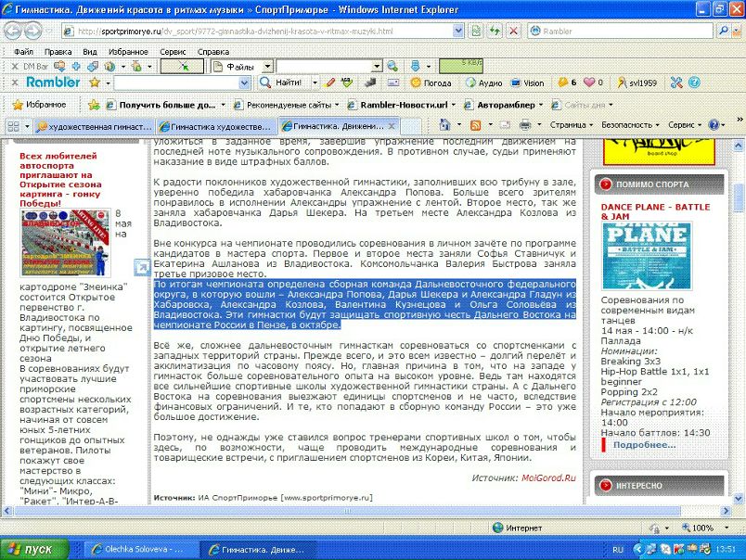
Task: Click the Rambler search field in top right
Action: coord(622,30)
